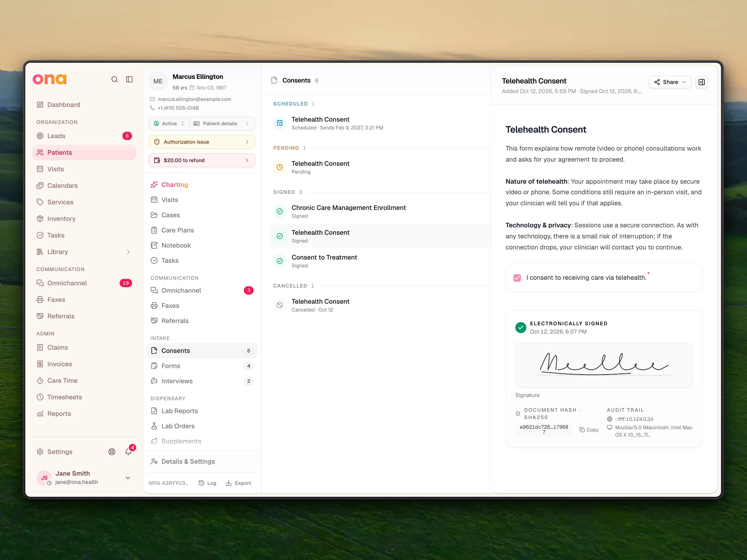Click the calendar icon beside Nov 03, 1967
Screen dimensions: 747x560
[192, 88]
